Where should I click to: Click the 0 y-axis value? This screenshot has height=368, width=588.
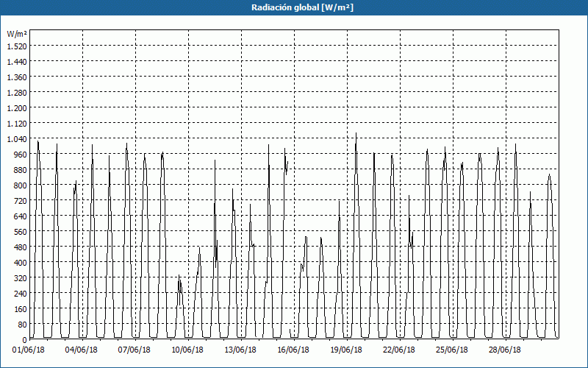pos(25,340)
